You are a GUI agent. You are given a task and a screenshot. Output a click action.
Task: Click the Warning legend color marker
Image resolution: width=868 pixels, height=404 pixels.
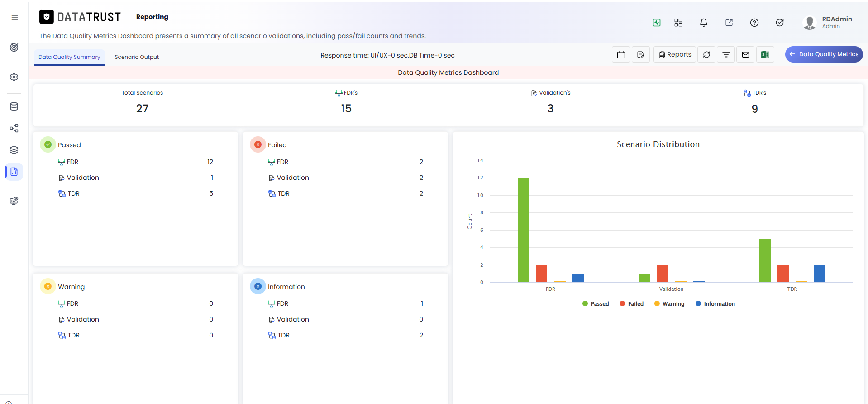coord(657,304)
